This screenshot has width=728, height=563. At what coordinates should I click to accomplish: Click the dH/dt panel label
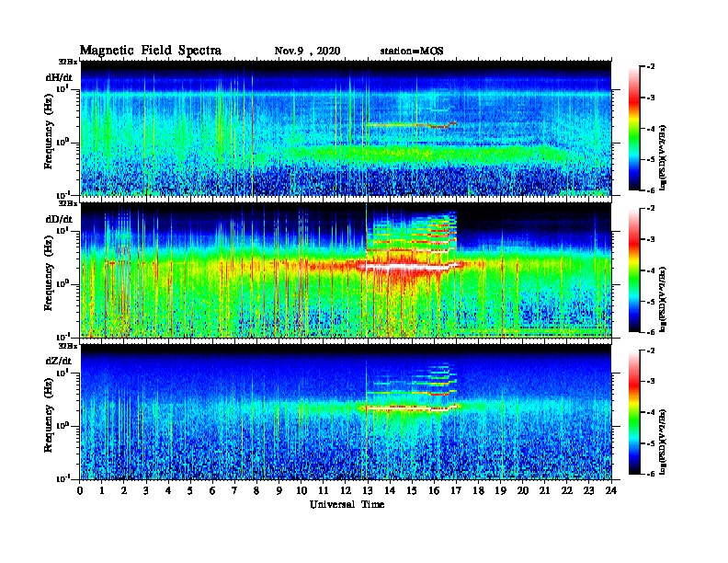[x=59, y=77]
